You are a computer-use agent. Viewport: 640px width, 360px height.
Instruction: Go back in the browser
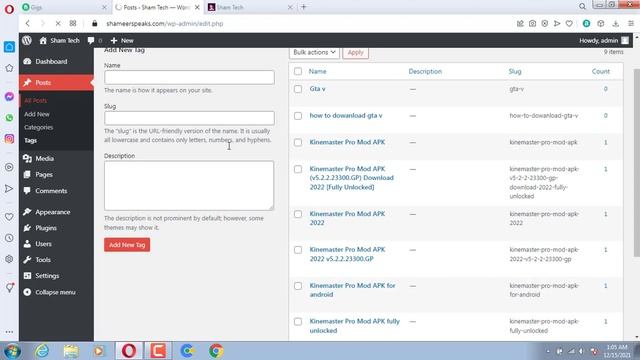click(x=28, y=24)
